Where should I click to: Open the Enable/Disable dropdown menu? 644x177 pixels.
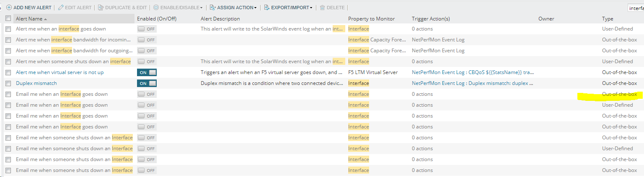(178, 8)
